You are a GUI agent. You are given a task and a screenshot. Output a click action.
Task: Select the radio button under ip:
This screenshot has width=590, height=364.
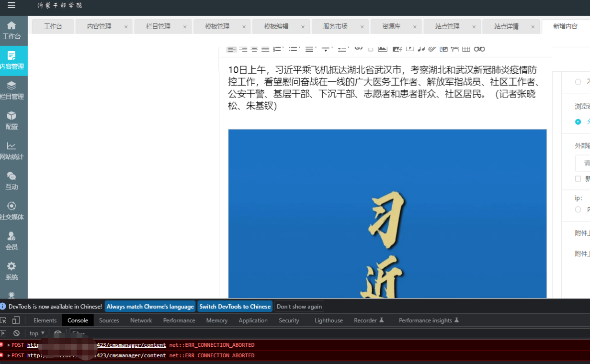pyautogui.click(x=578, y=210)
